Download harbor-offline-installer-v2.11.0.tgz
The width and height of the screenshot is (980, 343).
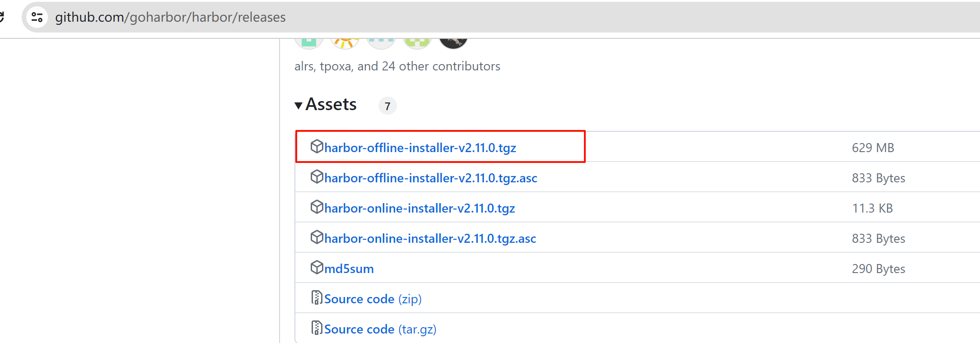(x=420, y=148)
